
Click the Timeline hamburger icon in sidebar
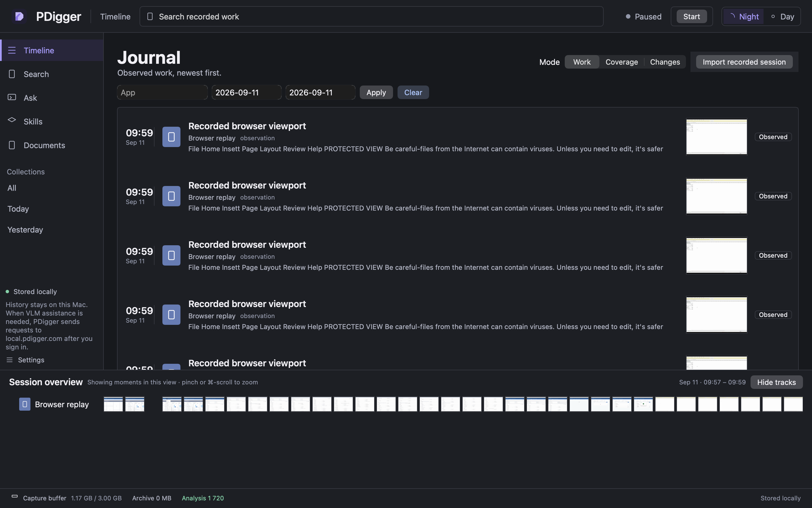(x=12, y=51)
